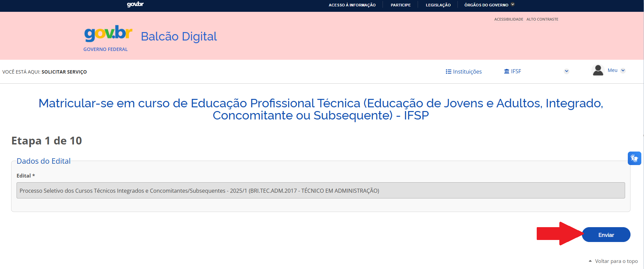Click the small gov.br logo in top bar
Image resolution: width=644 pixels, height=269 pixels.
click(x=135, y=4)
